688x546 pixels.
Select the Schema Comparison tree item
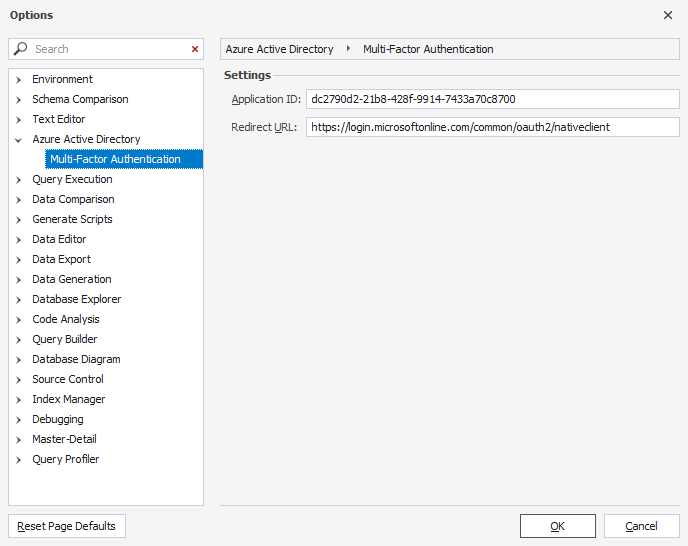pyautogui.click(x=80, y=99)
